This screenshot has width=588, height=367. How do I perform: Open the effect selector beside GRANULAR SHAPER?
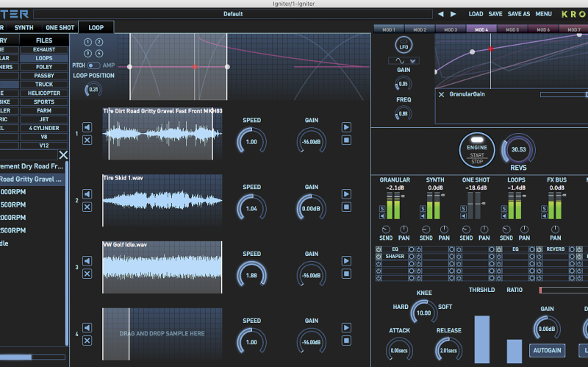click(x=412, y=256)
